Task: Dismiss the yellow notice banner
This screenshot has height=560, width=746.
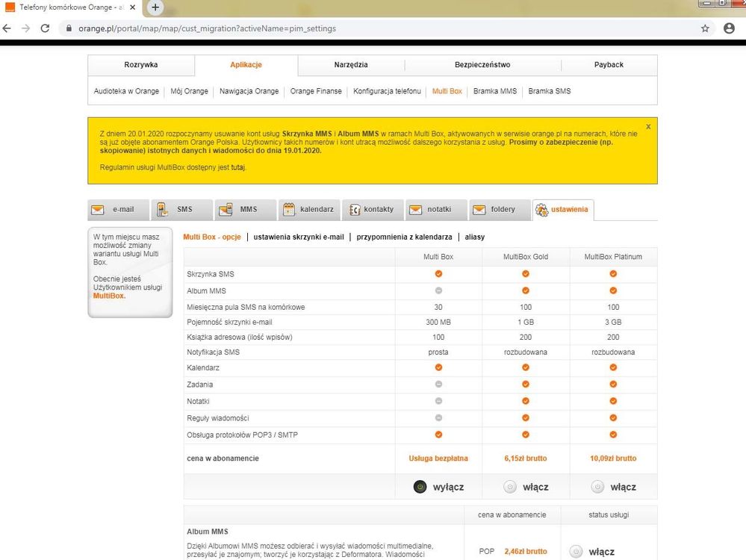Action: 648,127
